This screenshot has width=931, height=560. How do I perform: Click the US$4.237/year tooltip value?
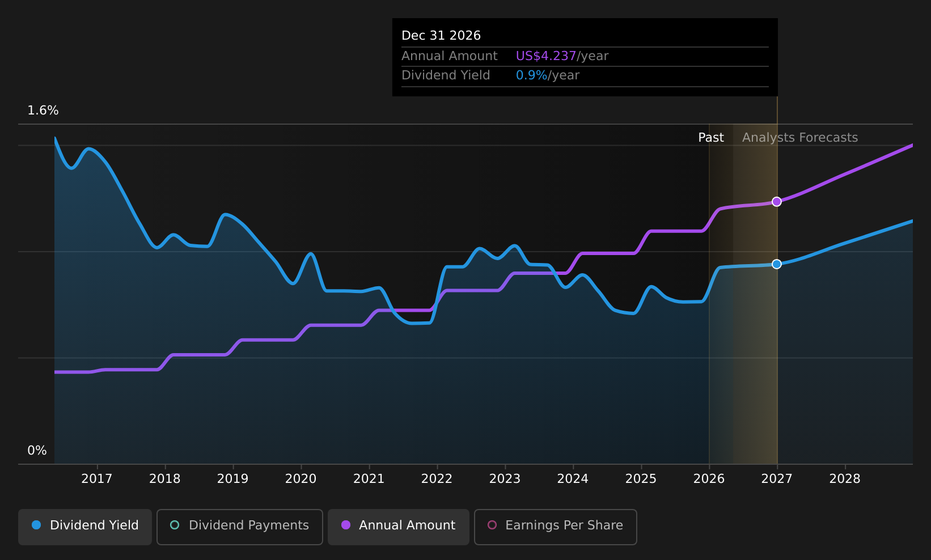click(562, 56)
